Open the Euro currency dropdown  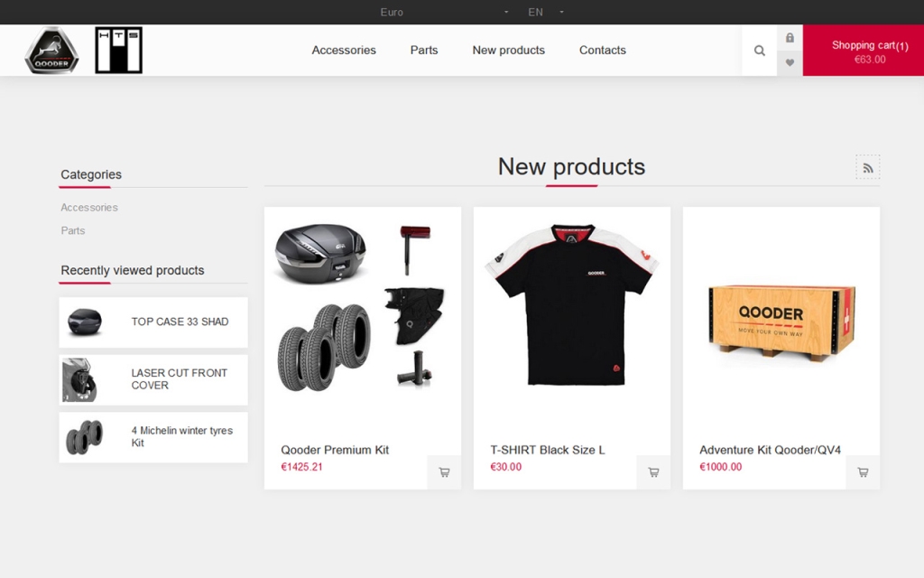point(444,12)
